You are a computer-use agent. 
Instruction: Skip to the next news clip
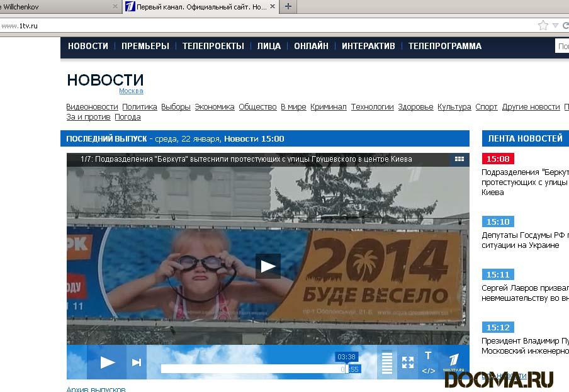(136, 362)
